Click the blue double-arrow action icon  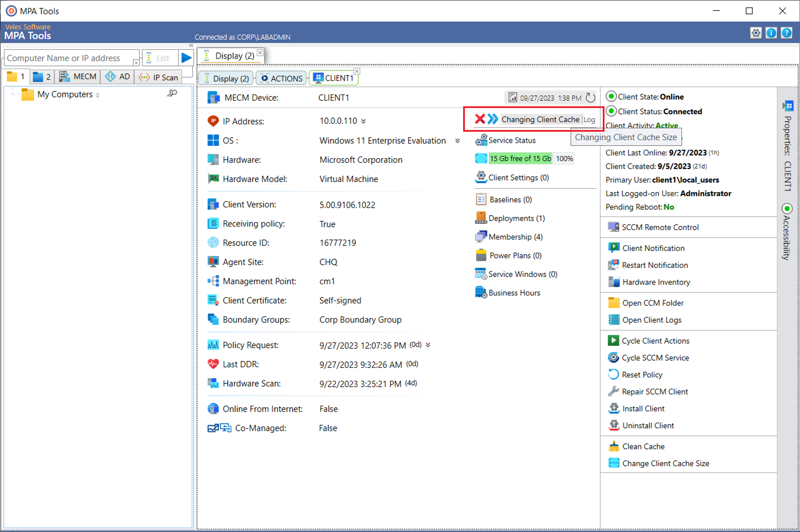pyautogui.click(x=493, y=119)
